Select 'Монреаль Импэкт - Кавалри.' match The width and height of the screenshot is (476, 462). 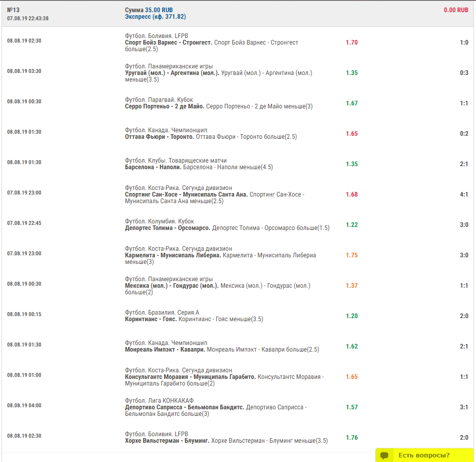point(165,350)
